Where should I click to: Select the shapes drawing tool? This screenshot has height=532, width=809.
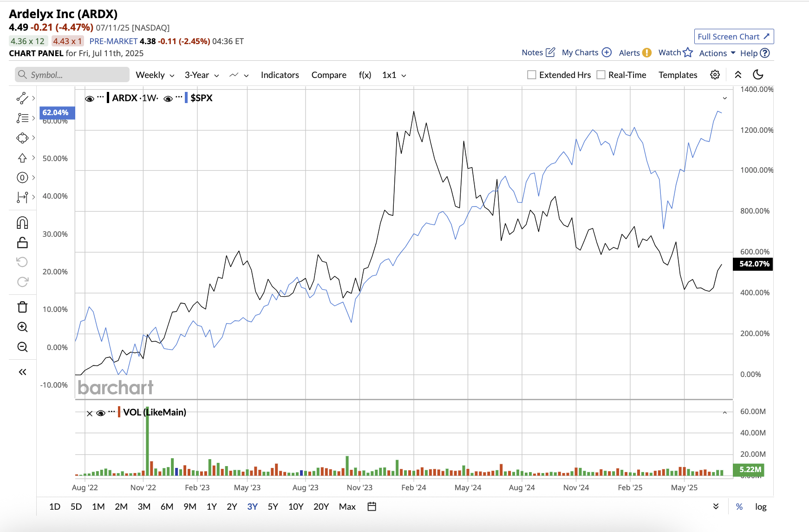[22, 138]
